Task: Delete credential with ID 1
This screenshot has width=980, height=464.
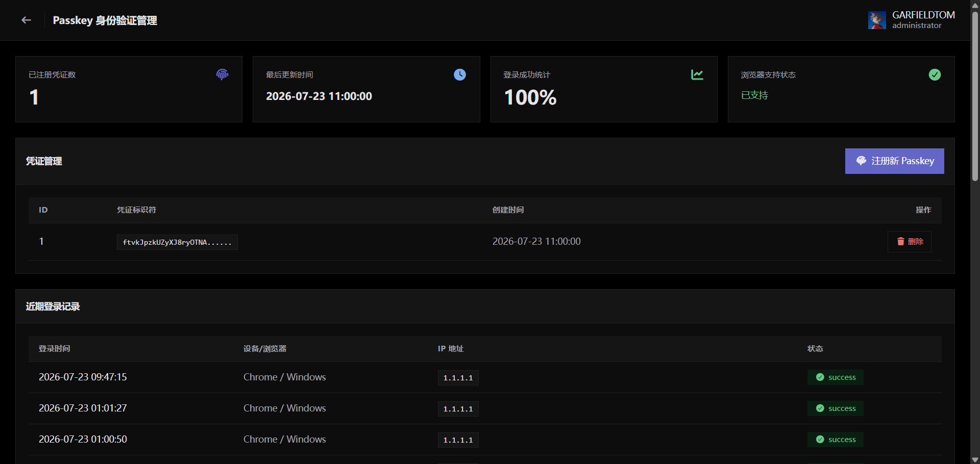Action: (x=910, y=242)
